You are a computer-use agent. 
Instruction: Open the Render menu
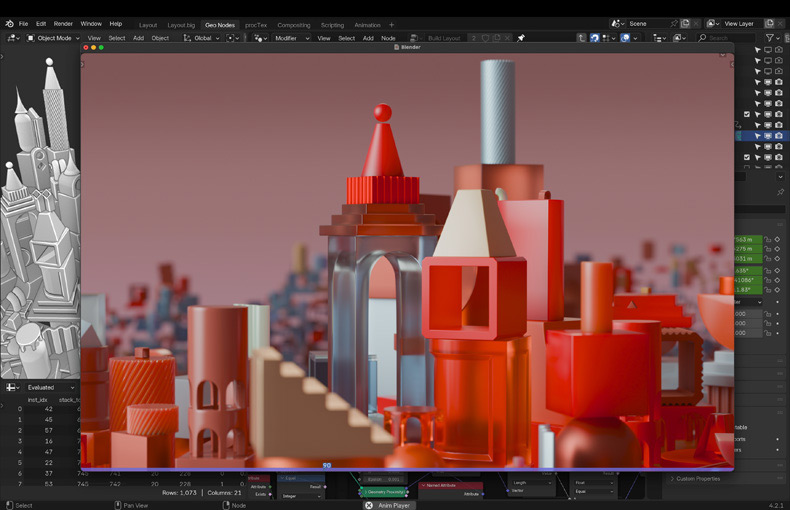point(63,23)
